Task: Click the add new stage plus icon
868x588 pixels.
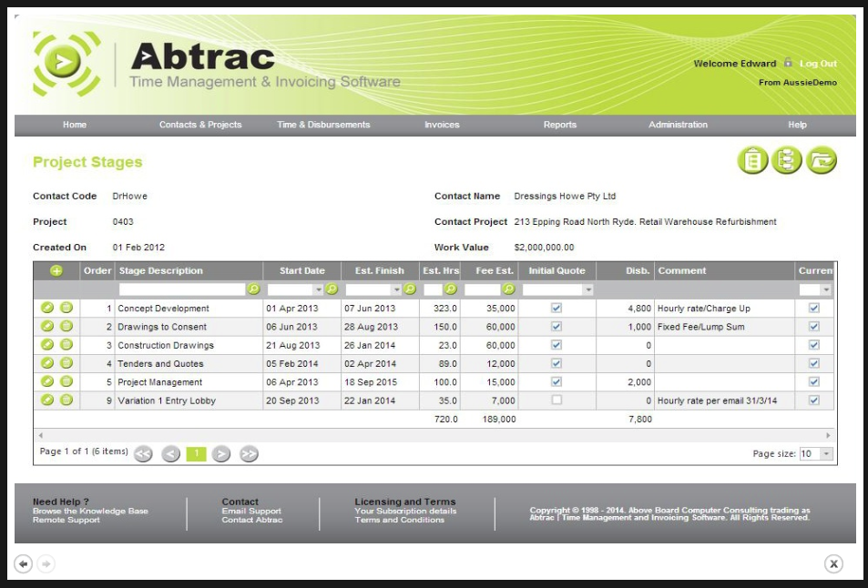Action: tap(56, 270)
